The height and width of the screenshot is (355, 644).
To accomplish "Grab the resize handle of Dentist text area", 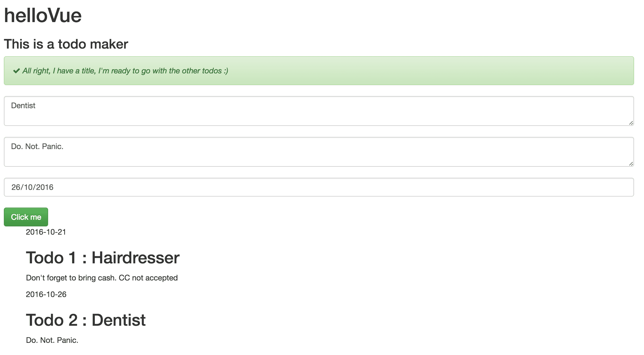I will tap(631, 123).
